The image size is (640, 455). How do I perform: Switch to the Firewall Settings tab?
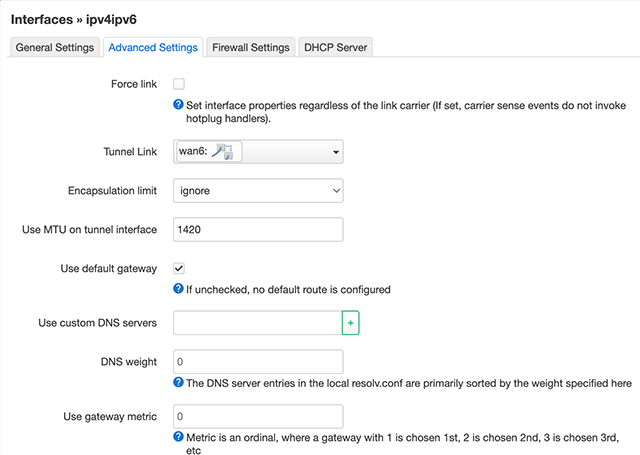pyautogui.click(x=251, y=47)
